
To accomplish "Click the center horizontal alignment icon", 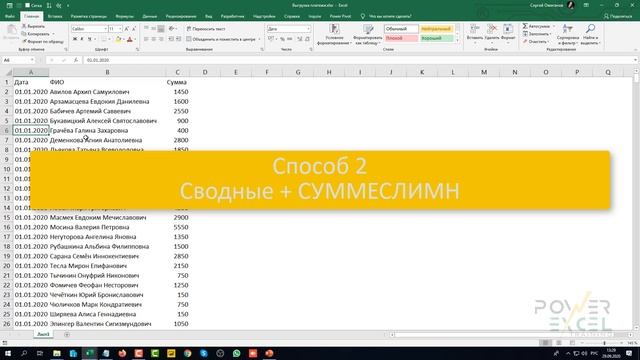I will tap(153, 39).
